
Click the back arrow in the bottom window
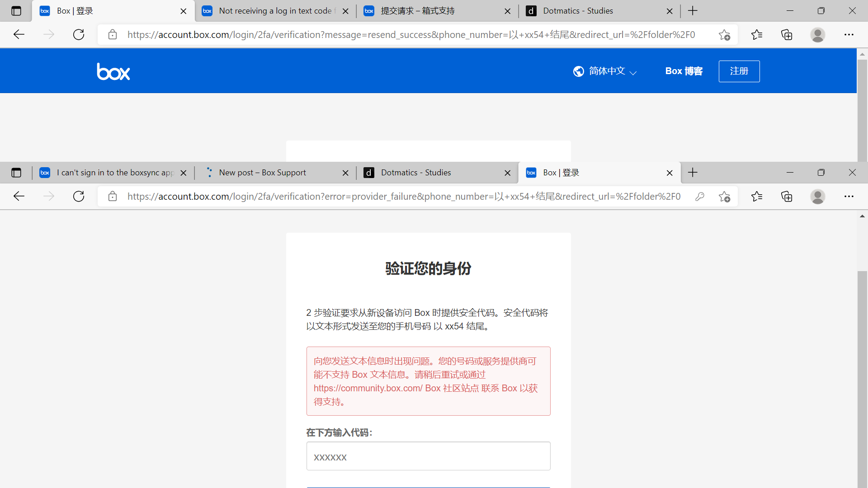(19, 196)
